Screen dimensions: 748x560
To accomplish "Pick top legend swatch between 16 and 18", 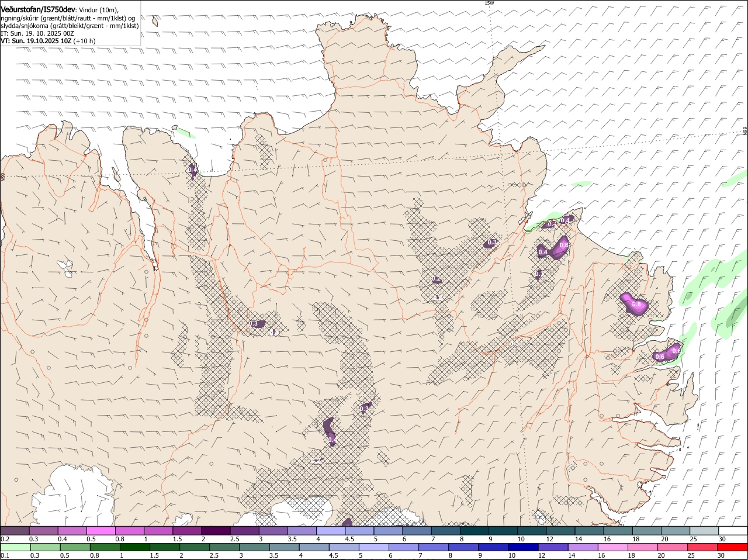I will click(618, 531).
